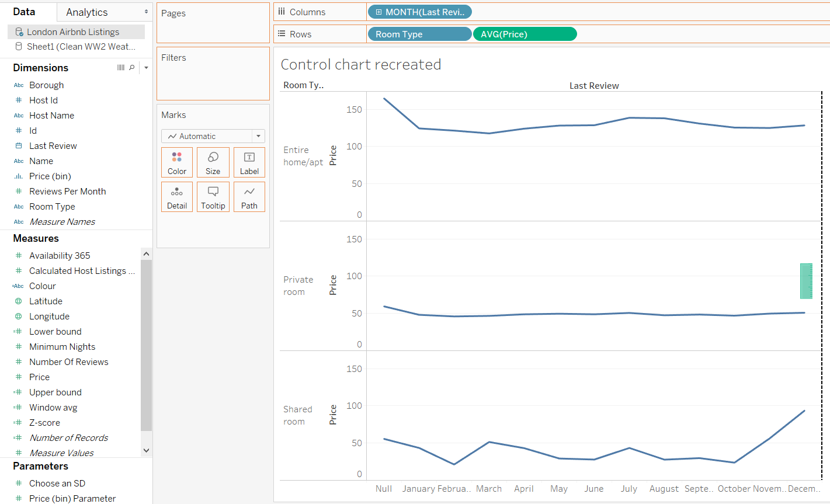Select the Path mark icon
Viewport: 830px width, 504px height.
[x=249, y=196]
